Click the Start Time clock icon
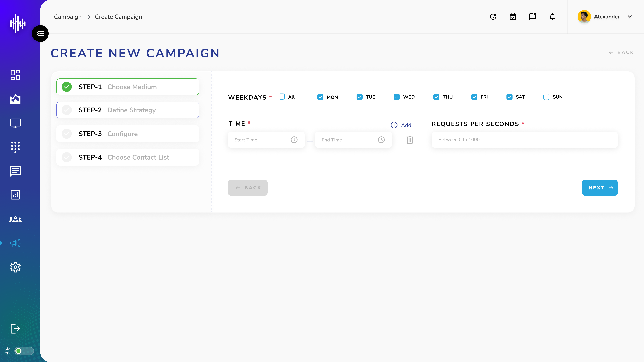The width and height of the screenshot is (644, 362). (x=294, y=140)
